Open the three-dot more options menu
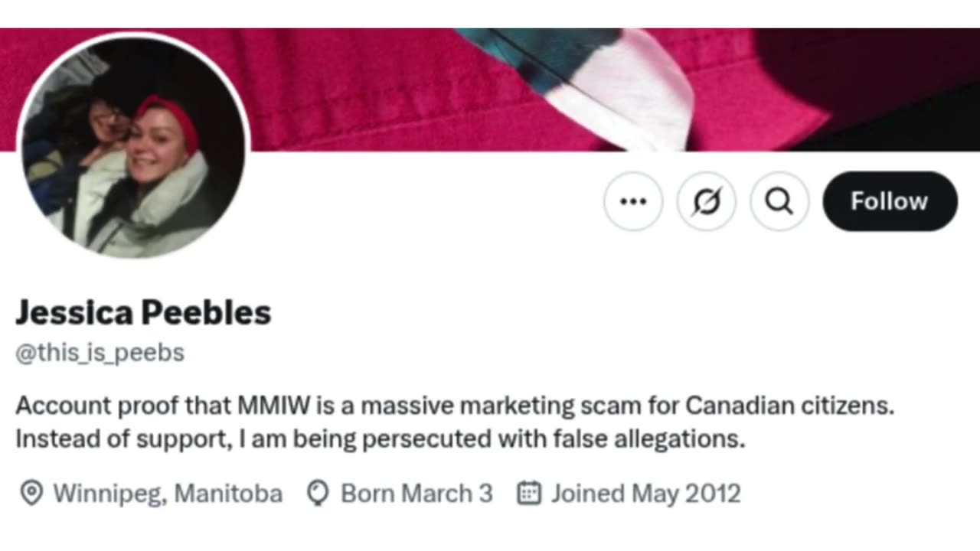Image resolution: width=980 pixels, height=551 pixels. (x=633, y=201)
